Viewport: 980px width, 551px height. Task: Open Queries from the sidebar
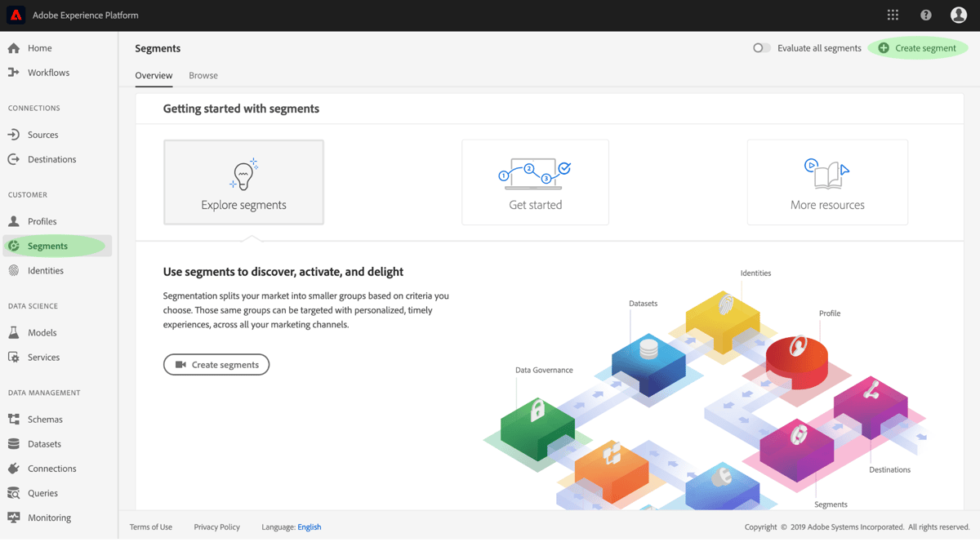click(x=42, y=493)
